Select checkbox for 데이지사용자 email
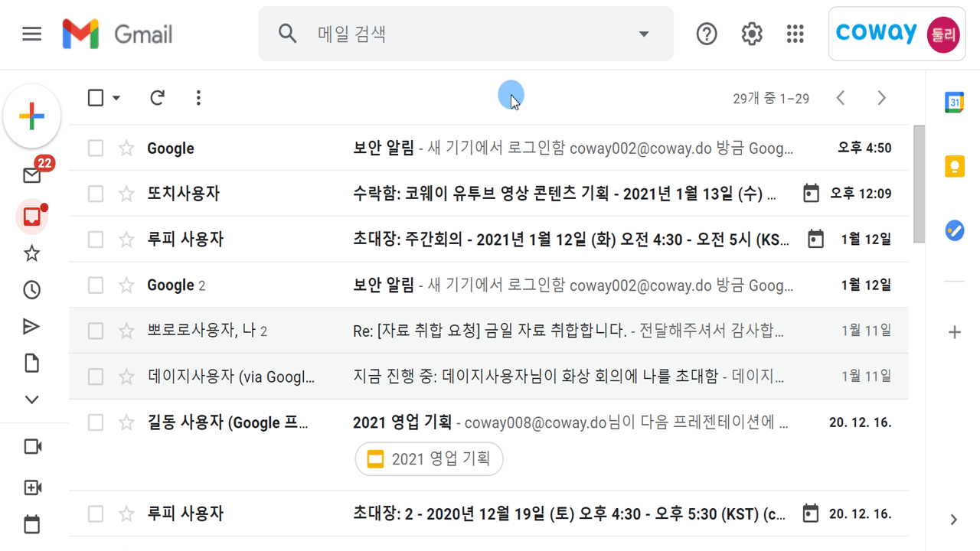This screenshot has height=551, width=980. pos(96,377)
